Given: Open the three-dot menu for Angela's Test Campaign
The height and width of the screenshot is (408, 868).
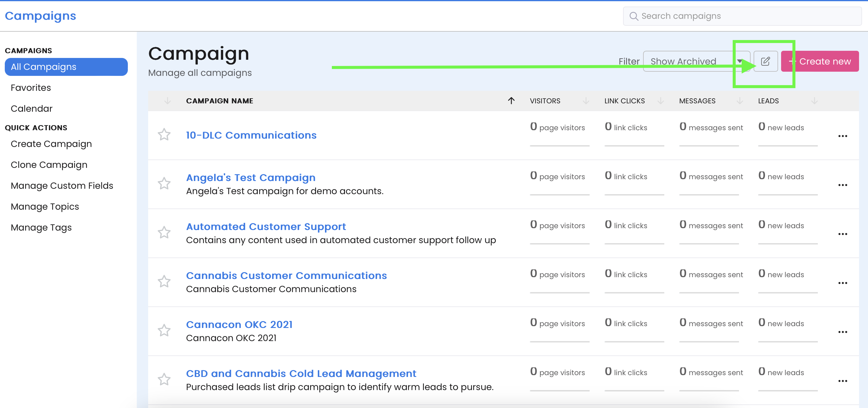Looking at the screenshot, I should click(x=842, y=185).
